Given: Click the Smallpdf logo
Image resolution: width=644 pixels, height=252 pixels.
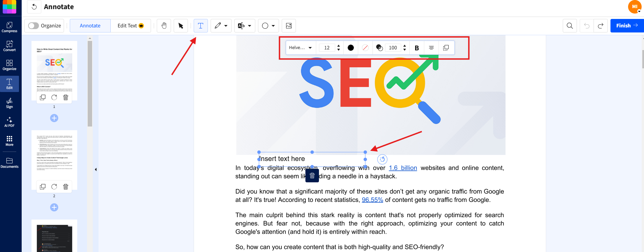Looking at the screenshot, I should (x=9, y=7).
